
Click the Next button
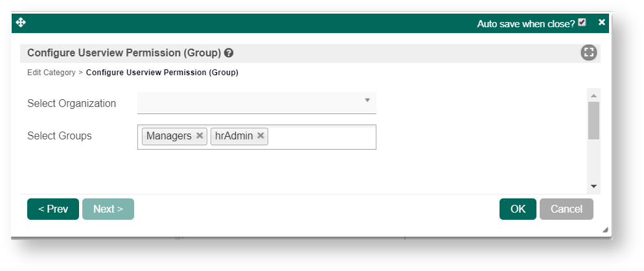point(108,209)
